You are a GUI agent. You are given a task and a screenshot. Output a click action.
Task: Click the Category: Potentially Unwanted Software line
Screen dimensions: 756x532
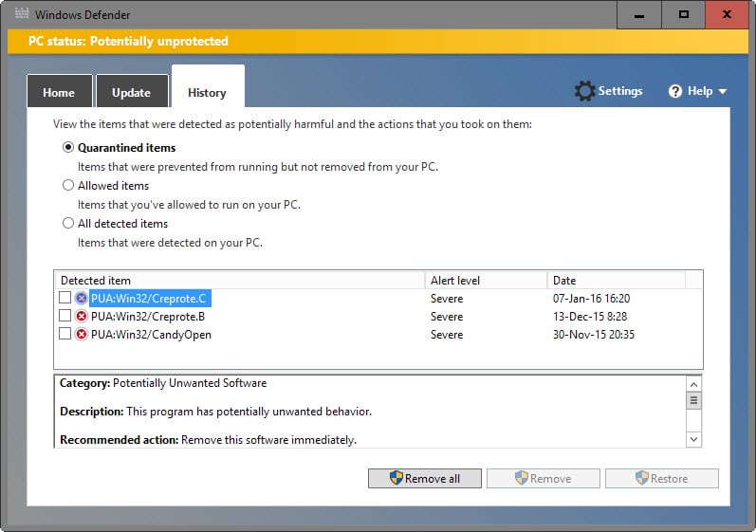pos(163,383)
